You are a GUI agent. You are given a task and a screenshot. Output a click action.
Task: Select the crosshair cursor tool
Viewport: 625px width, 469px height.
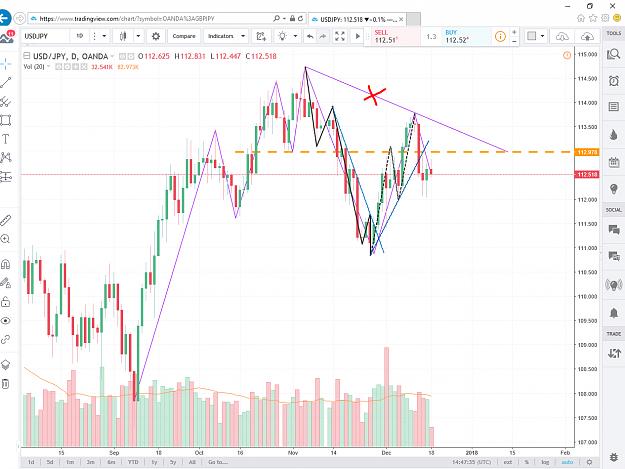coord(6,64)
